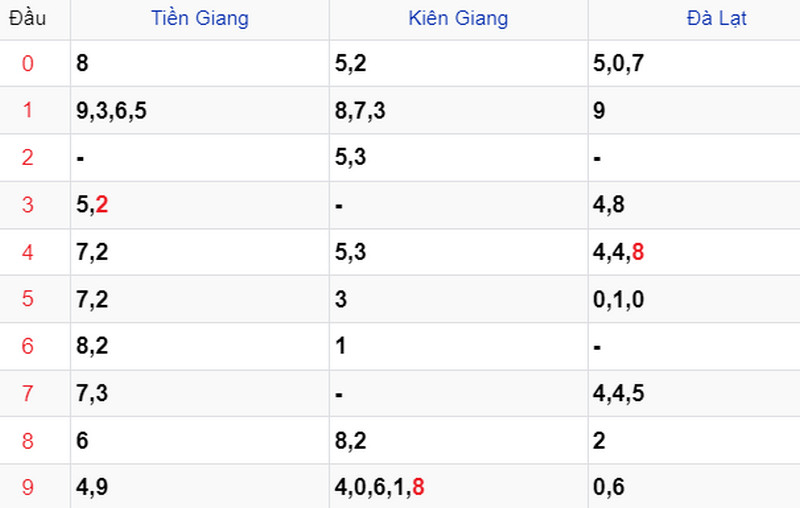This screenshot has height=508, width=800.
Task: Click the Tiền Giang row 0 cell showing 8
Action: 199,63
